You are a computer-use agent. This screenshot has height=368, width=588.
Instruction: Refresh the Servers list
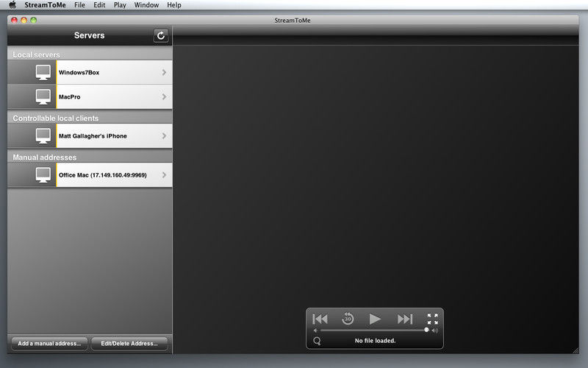pyautogui.click(x=161, y=35)
